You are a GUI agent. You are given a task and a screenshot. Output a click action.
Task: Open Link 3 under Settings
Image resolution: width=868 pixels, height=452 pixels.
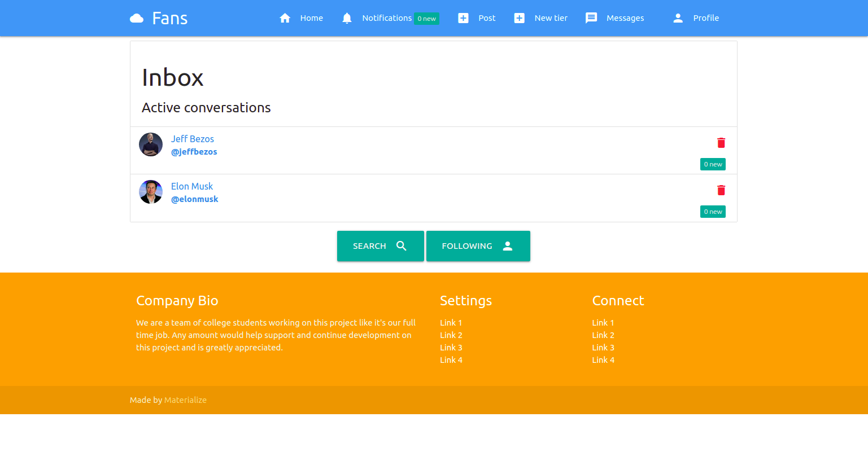coord(451,348)
